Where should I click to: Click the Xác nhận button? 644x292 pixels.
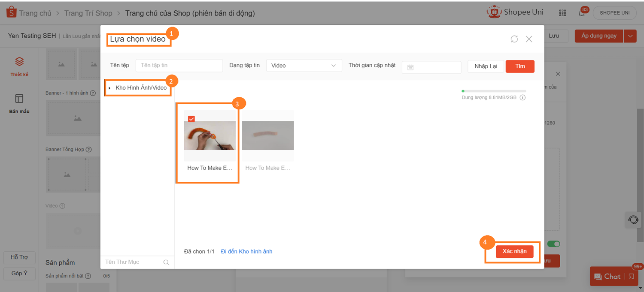coord(514,251)
